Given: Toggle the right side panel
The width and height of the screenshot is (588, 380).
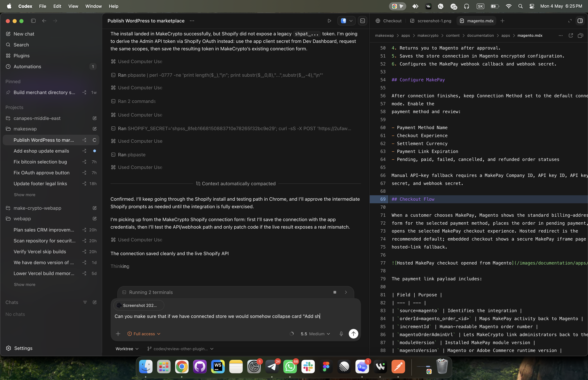Looking at the screenshot, I should (x=580, y=21).
